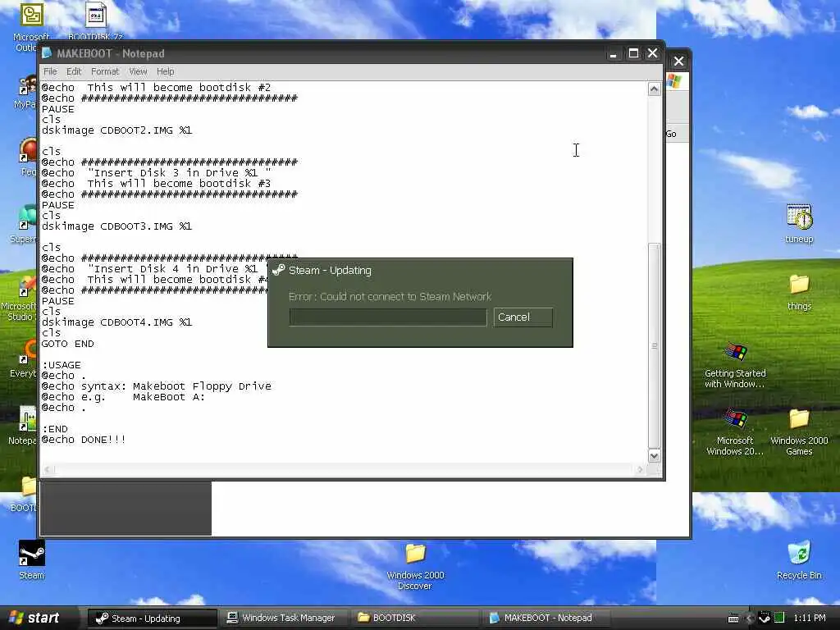Switch to BOOTDISK taskbar button

pos(413,619)
